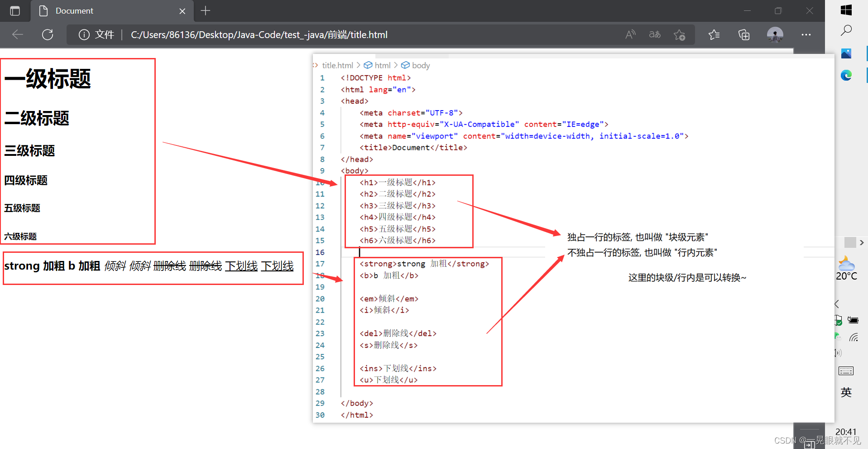This screenshot has width=868, height=449.
Task: Open a new browser tab
Action: click(x=206, y=11)
